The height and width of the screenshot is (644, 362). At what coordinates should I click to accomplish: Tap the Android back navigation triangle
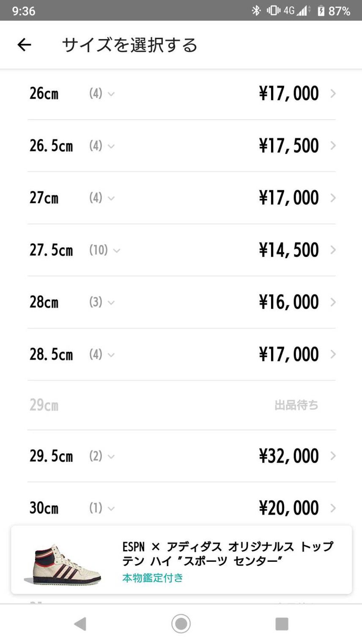(80, 624)
